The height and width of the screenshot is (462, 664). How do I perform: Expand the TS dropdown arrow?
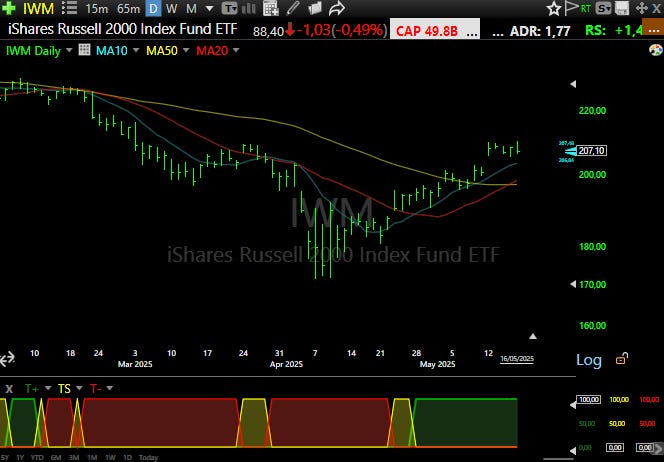coord(79,388)
